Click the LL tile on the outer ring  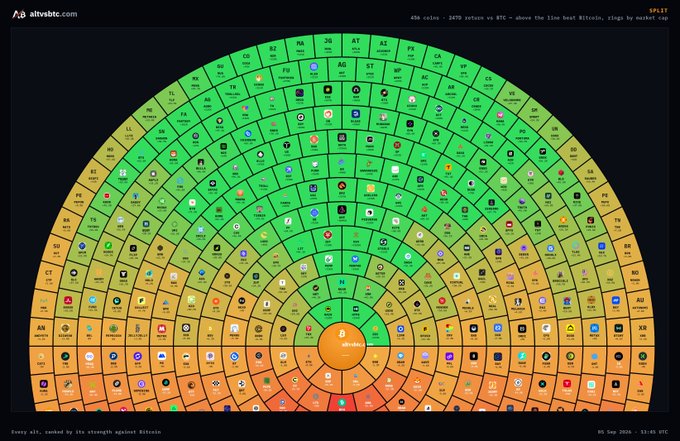click(129, 132)
